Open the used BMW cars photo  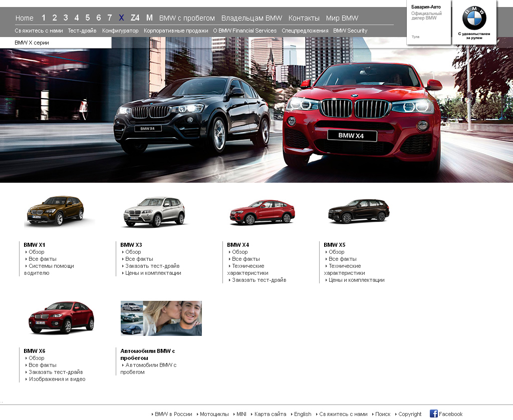(x=161, y=318)
